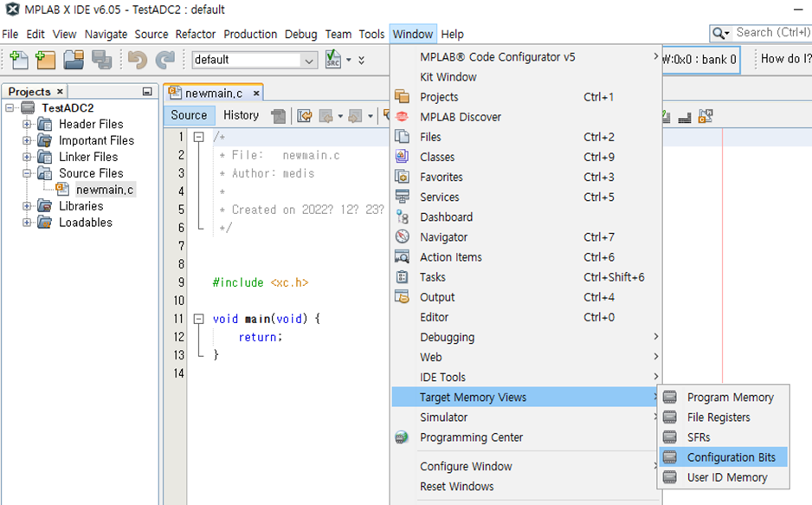Click the Save All toolbar icon

(101, 60)
